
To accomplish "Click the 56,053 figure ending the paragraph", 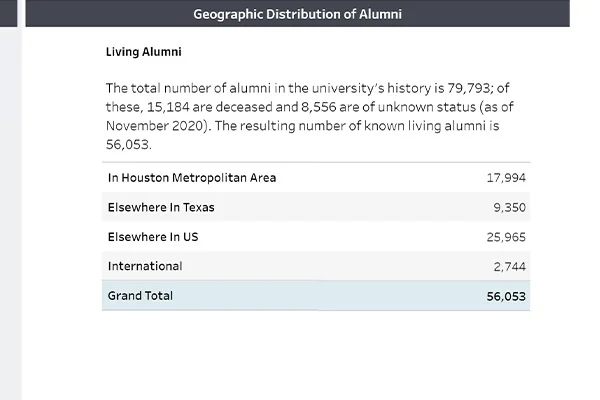I will (x=126, y=144).
